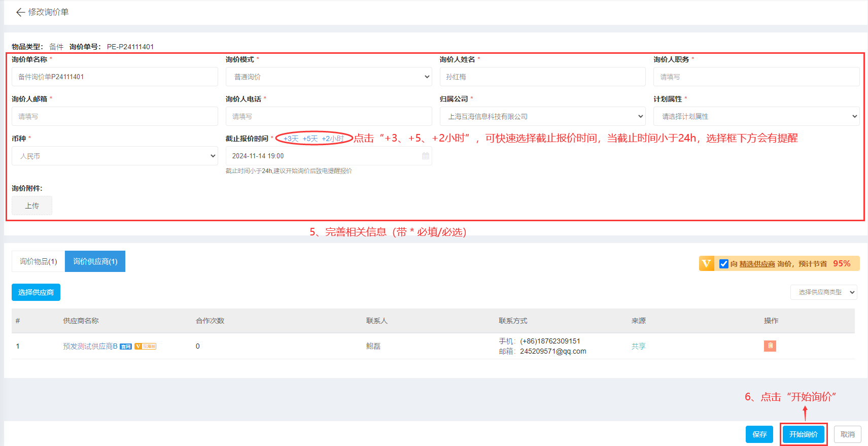Click the 共享 source text in supplier row

click(638, 346)
